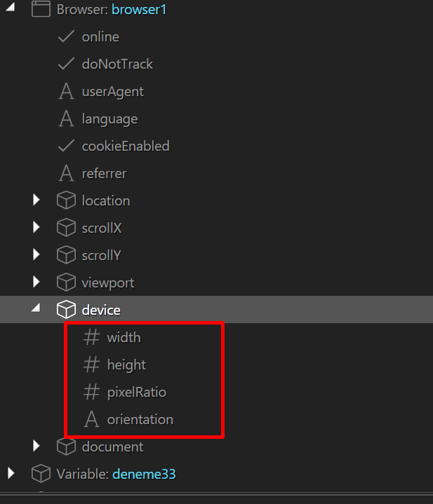The height and width of the screenshot is (504, 433).
Task: Expand the scrollX node
Action: (x=36, y=228)
